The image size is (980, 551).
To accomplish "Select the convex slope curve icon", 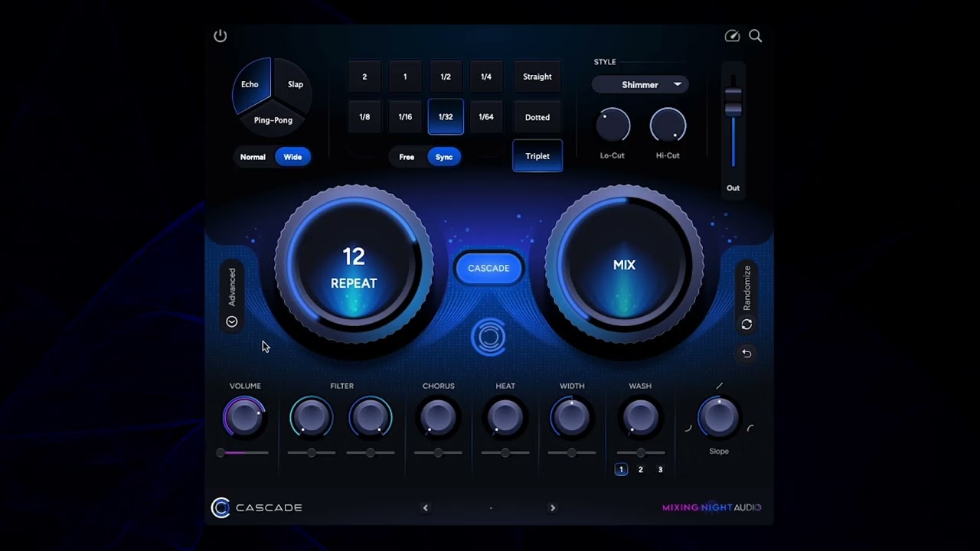I will click(750, 428).
